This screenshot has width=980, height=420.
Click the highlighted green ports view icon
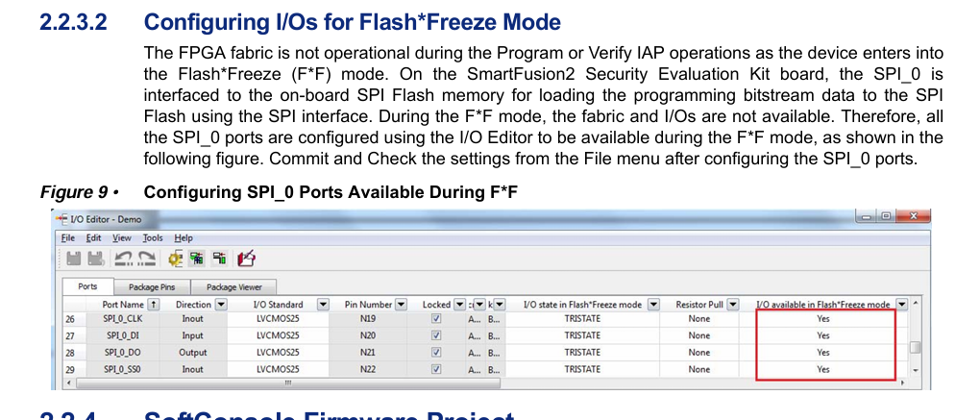click(x=197, y=259)
